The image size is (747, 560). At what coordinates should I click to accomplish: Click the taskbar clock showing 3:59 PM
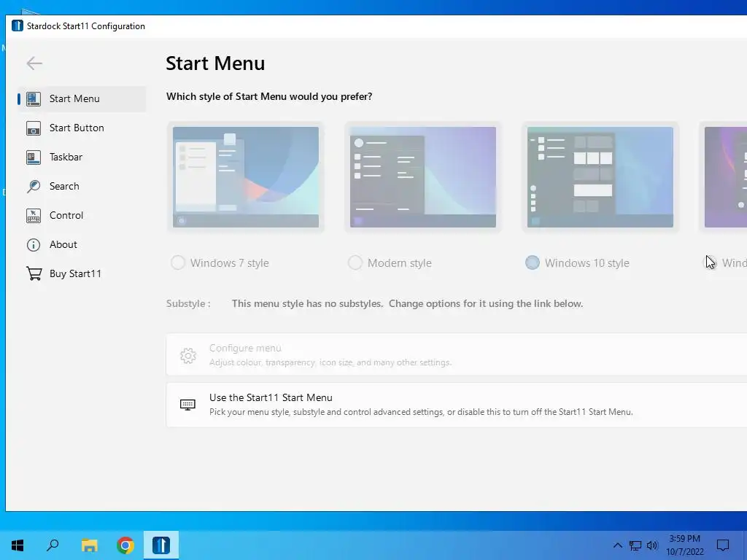pyautogui.click(x=684, y=545)
